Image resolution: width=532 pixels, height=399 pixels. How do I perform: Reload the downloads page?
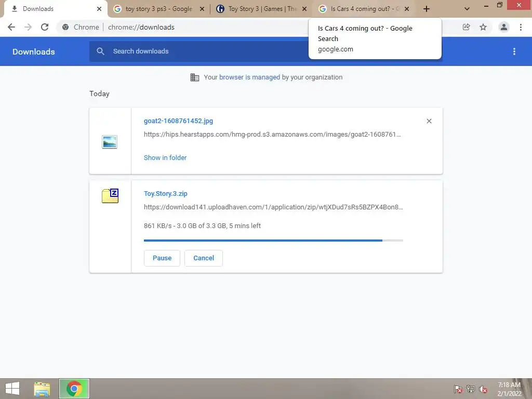45,27
